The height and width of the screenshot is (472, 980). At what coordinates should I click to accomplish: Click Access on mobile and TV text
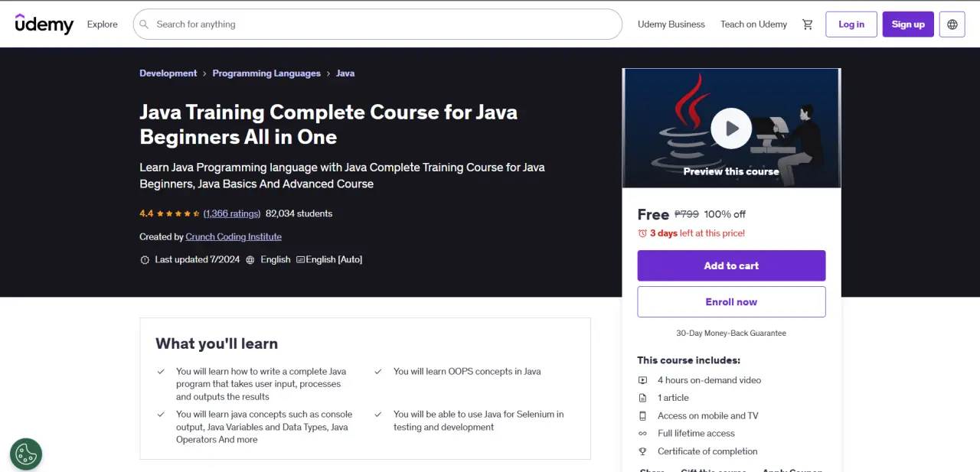click(708, 416)
